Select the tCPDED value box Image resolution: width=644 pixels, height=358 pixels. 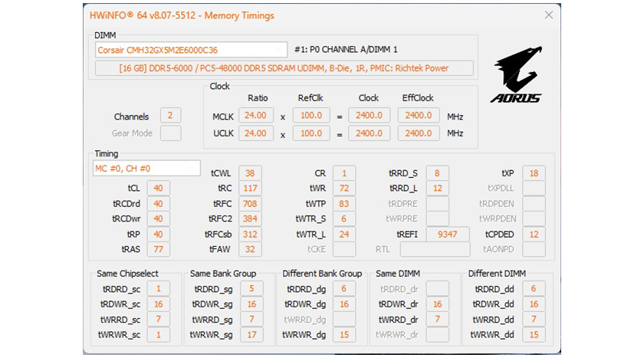pos(534,235)
